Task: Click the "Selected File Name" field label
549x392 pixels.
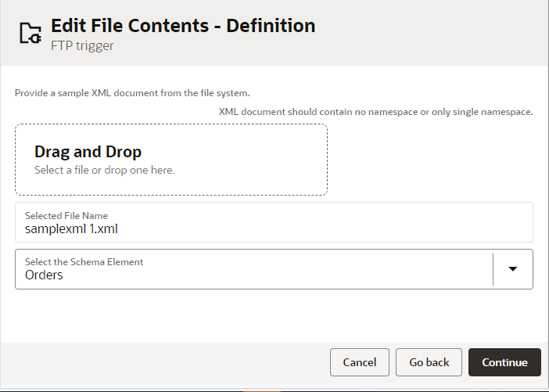Action: click(x=66, y=215)
